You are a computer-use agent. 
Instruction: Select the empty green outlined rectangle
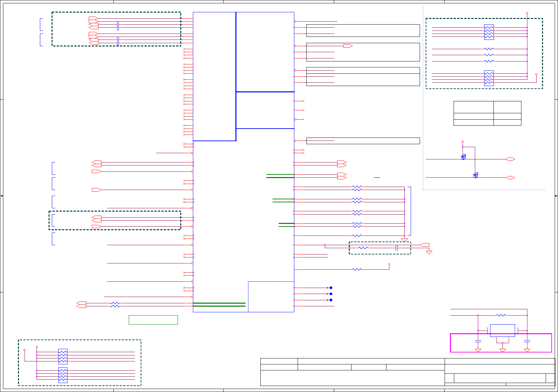(153, 320)
